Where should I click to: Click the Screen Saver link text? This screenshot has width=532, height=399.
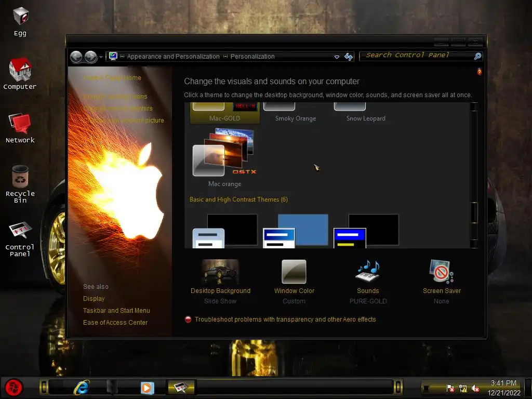coord(442,291)
